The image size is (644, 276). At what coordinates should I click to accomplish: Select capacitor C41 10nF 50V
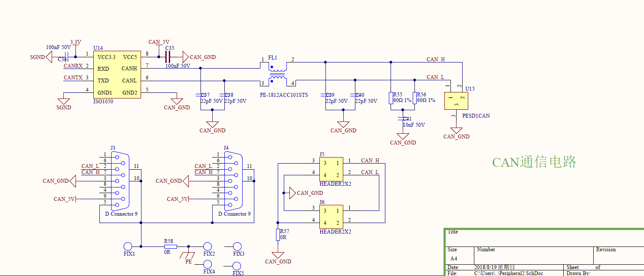(403, 118)
